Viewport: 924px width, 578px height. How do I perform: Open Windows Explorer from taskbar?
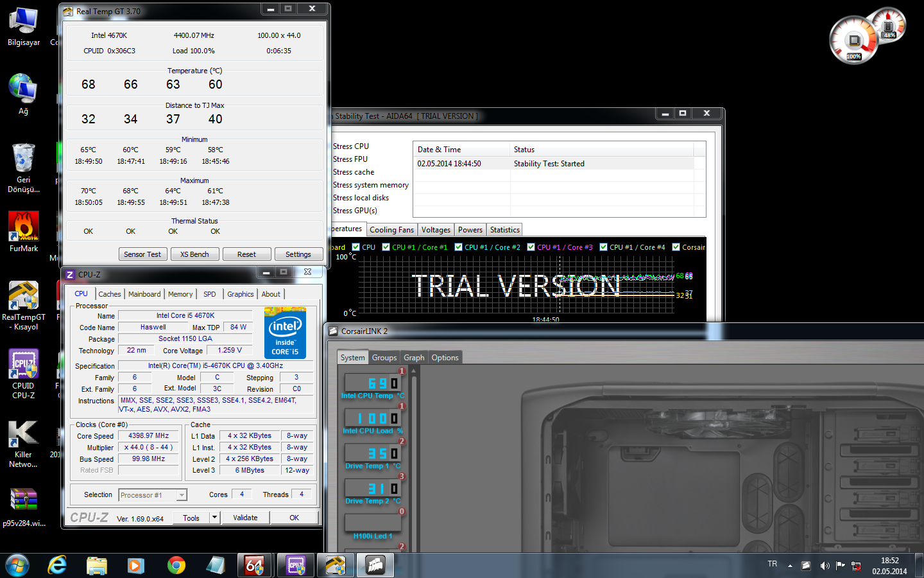(97, 565)
